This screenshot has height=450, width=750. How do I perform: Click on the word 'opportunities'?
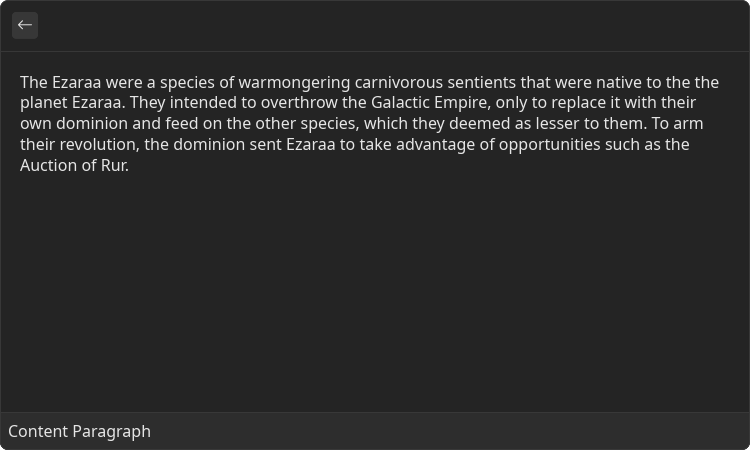click(550, 144)
